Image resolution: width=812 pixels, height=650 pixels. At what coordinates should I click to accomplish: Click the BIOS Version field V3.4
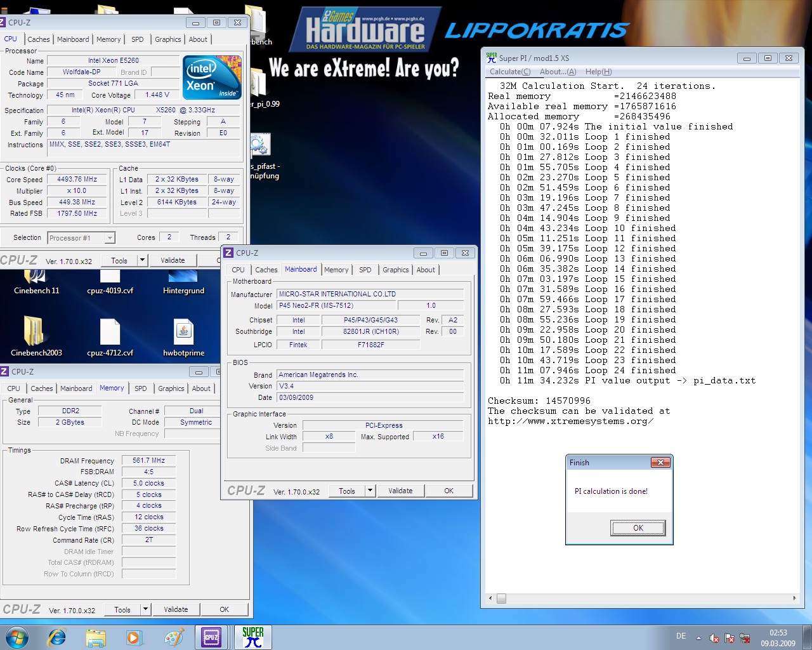click(370, 387)
